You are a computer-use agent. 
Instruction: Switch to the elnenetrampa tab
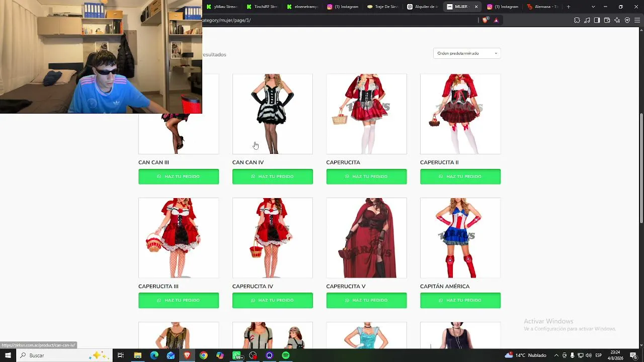[x=302, y=7]
